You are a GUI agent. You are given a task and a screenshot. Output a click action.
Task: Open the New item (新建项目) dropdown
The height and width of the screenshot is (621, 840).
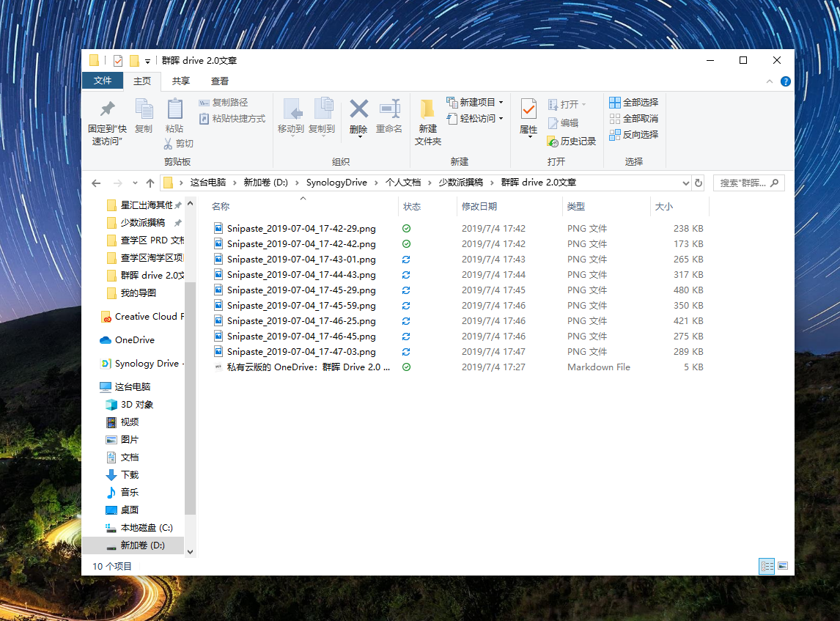(x=475, y=102)
